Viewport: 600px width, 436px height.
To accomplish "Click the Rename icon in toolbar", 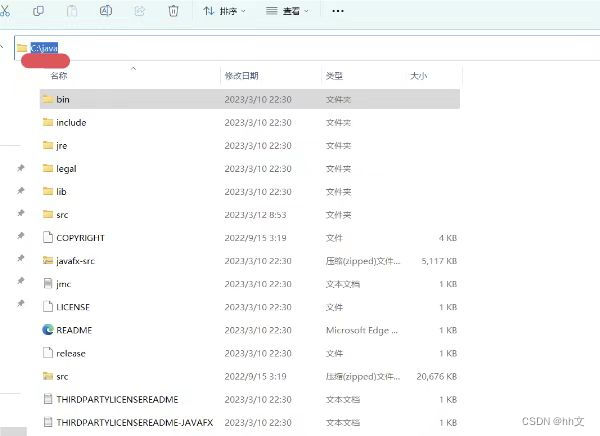I will coord(106,11).
